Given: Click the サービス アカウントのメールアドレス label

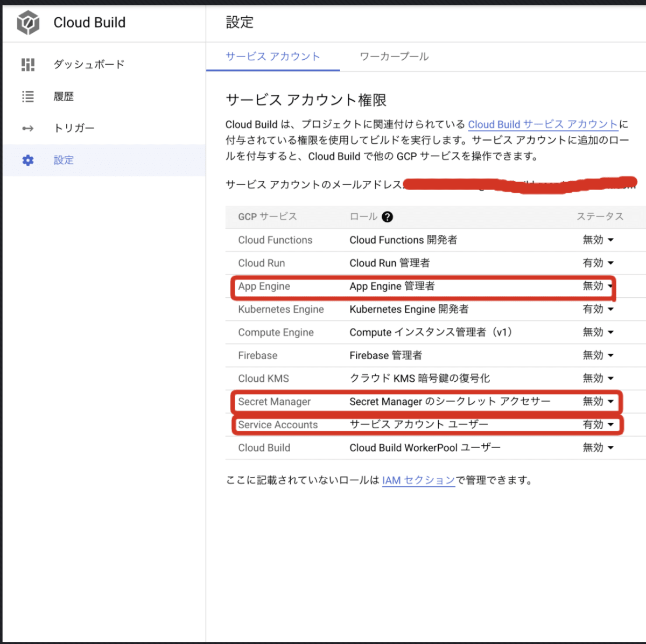Looking at the screenshot, I should pos(314,185).
